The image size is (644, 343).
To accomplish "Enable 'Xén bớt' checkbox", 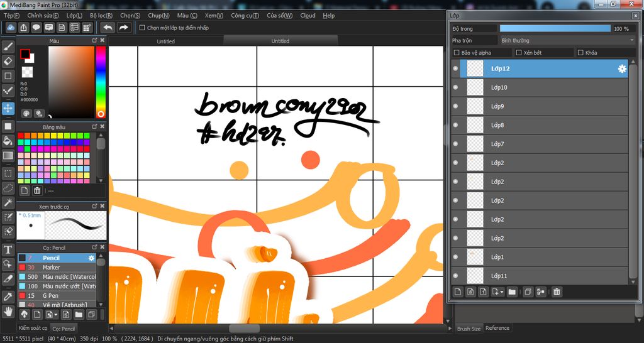I will coord(519,53).
